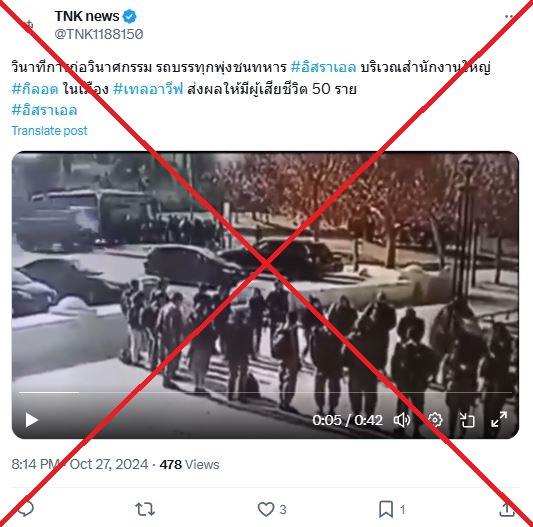The width and height of the screenshot is (533, 527).
Task: Open video settings gear icon
Action: [x=435, y=420]
